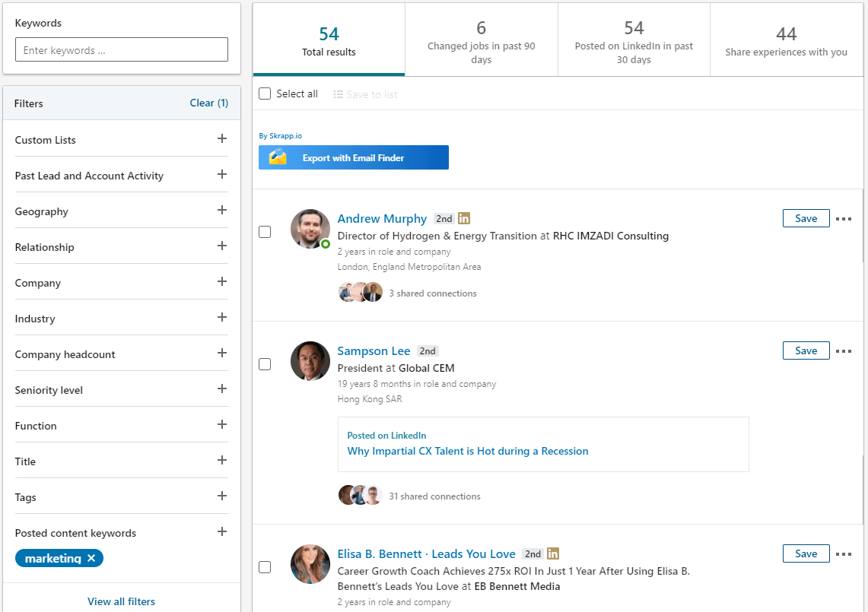868x612 pixels.
Task: Click LinkedIn premium badge next to Andrew Murphy
Action: pyautogui.click(x=464, y=219)
